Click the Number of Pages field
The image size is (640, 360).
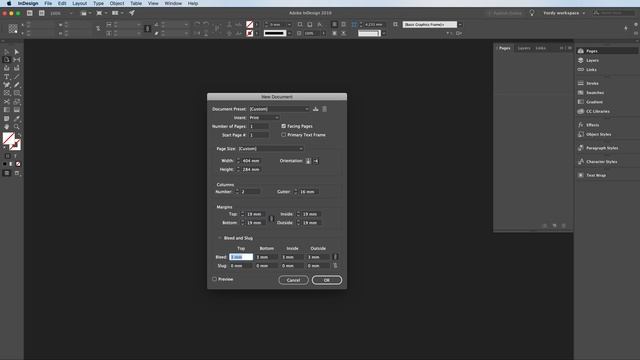click(x=259, y=126)
